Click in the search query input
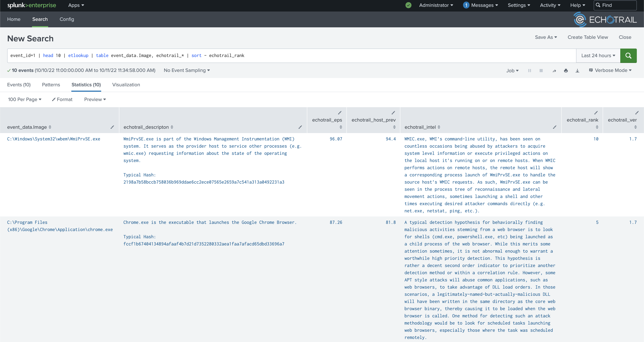This screenshot has width=644, height=342. coord(291,56)
